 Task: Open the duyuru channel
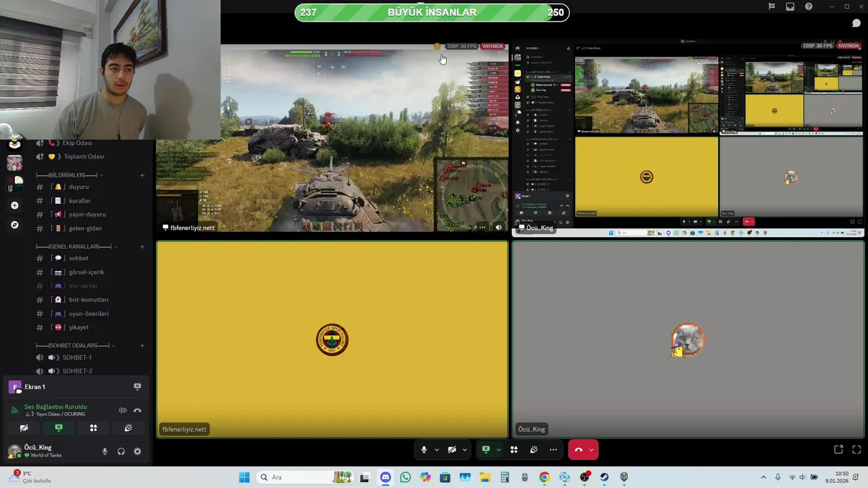click(x=90, y=187)
